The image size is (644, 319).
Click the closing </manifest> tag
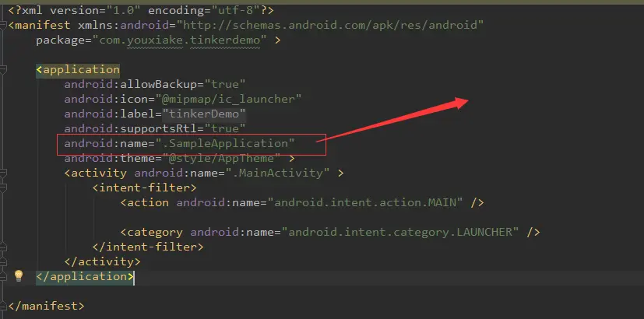pyautogui.click(x=47, y=307)
